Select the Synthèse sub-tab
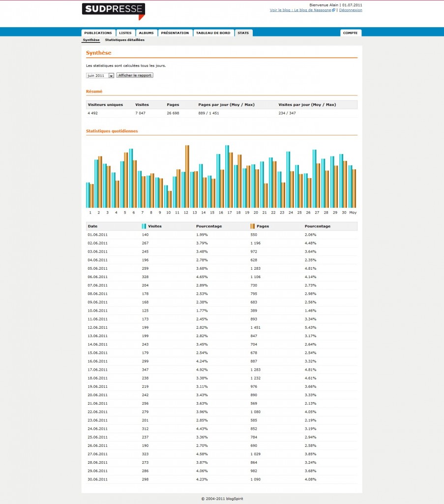This screenshot has width=444, height=504. [91, 40]
